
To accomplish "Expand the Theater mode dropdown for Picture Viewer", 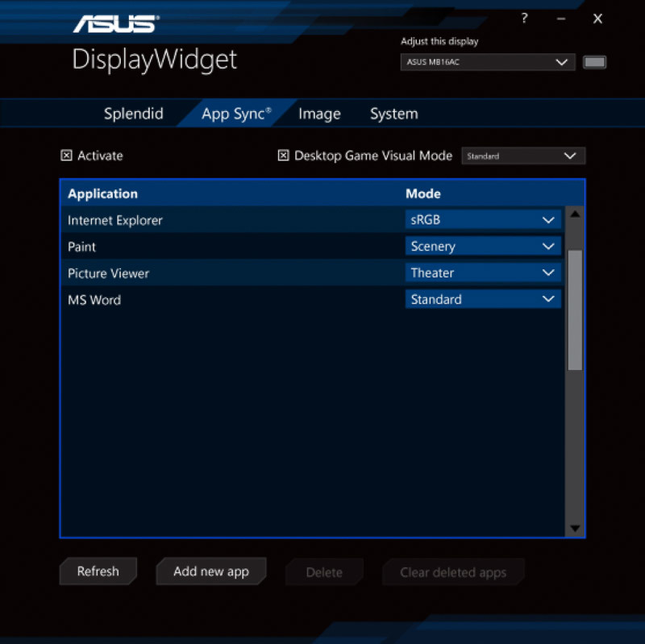I will coord(483,272).
